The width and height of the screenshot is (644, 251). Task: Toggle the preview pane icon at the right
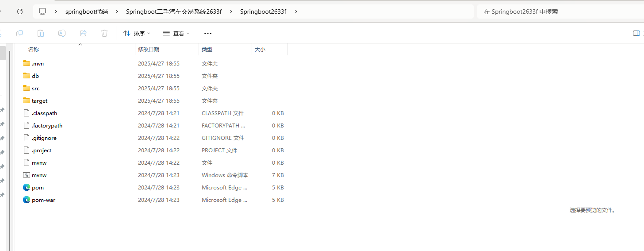click(636, 33)
